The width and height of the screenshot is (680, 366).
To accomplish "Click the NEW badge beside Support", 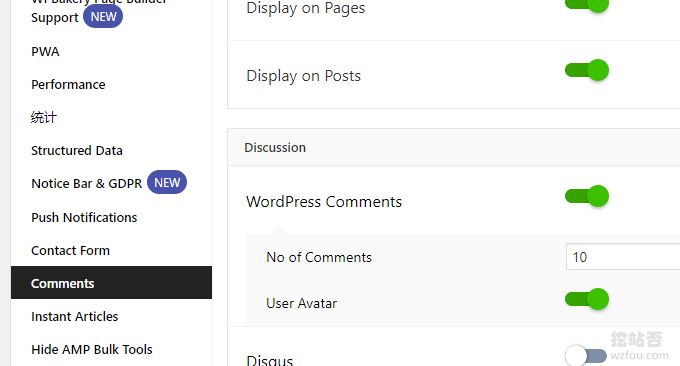I will tap(103, 16).
